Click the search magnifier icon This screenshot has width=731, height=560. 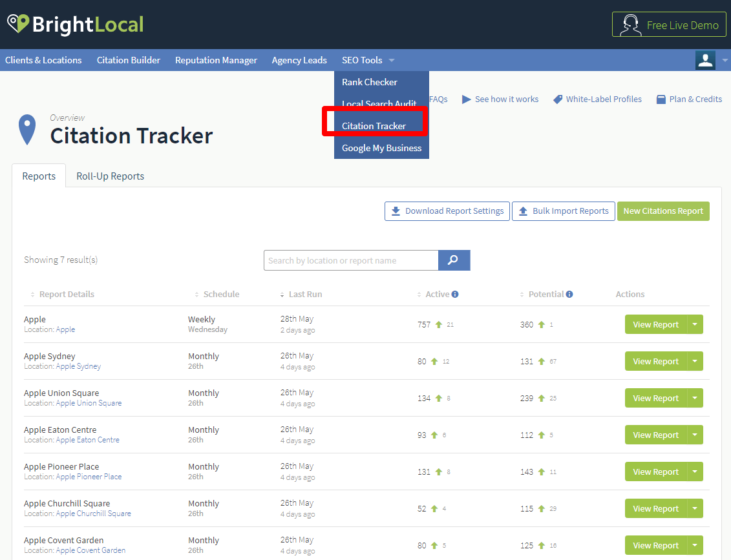tap(454, 260)
